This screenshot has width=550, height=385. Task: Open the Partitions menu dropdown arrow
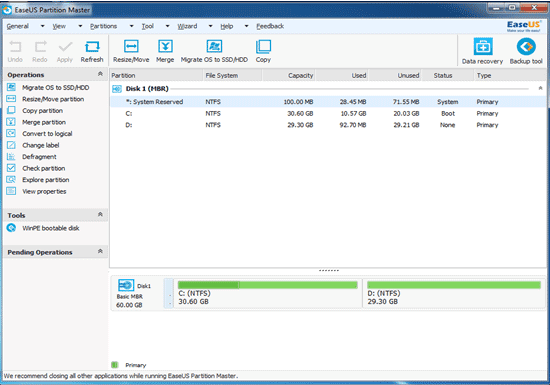(132, 26)
